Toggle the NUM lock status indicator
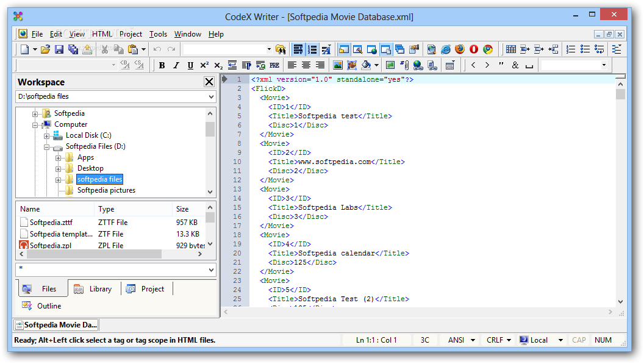 [x=603, y=340]
